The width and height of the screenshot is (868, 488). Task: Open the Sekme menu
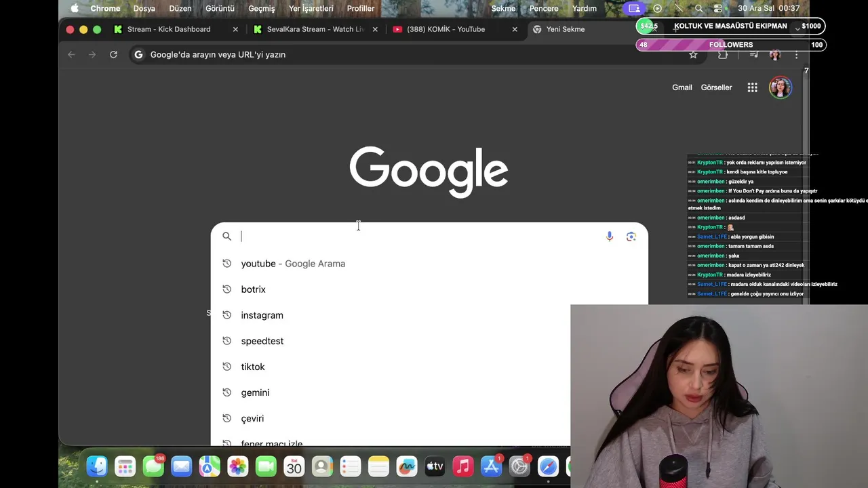click(x=503, y=8)
